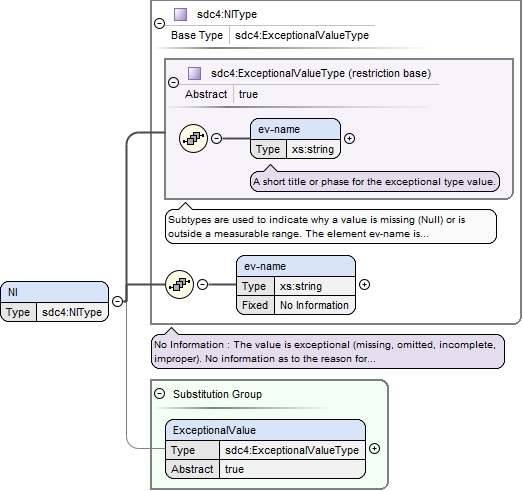The width and height of the screenshot is (523, 491).
Task: Expand the ExceptionalValue element plus button
Action: point(375,449)
